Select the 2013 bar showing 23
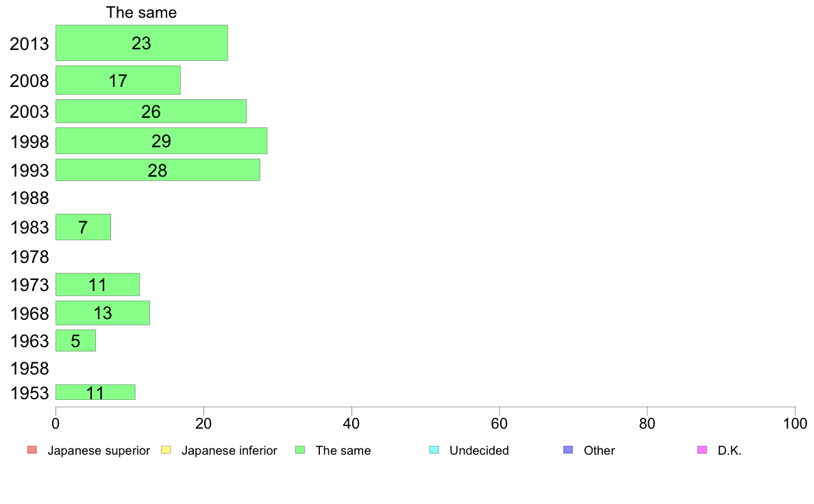 click(x=142, y=43)
